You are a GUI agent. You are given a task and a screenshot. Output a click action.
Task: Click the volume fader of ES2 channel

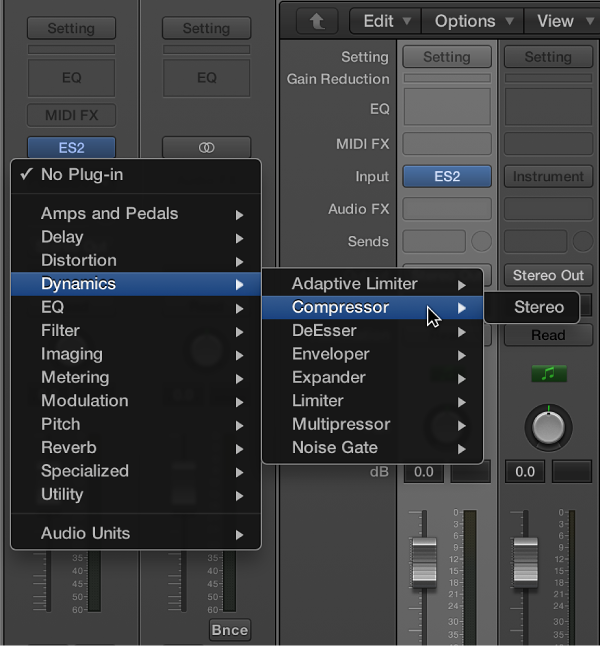424,562
